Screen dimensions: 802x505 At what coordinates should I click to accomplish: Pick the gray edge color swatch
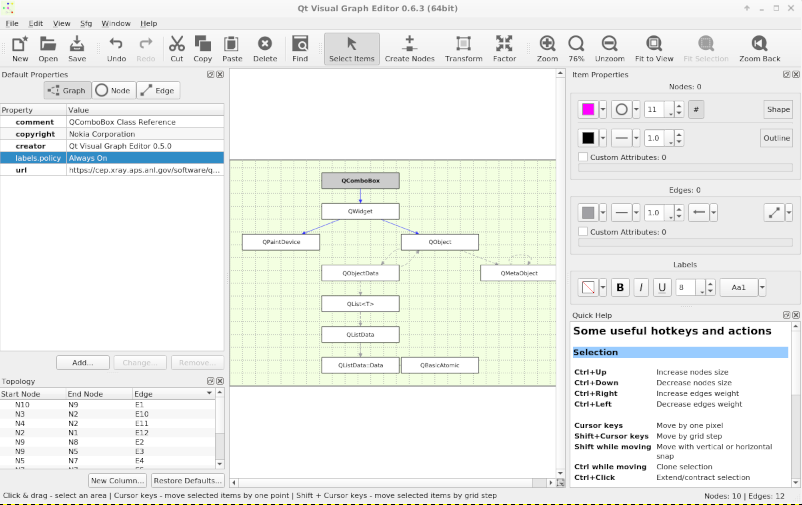[588, 213]
